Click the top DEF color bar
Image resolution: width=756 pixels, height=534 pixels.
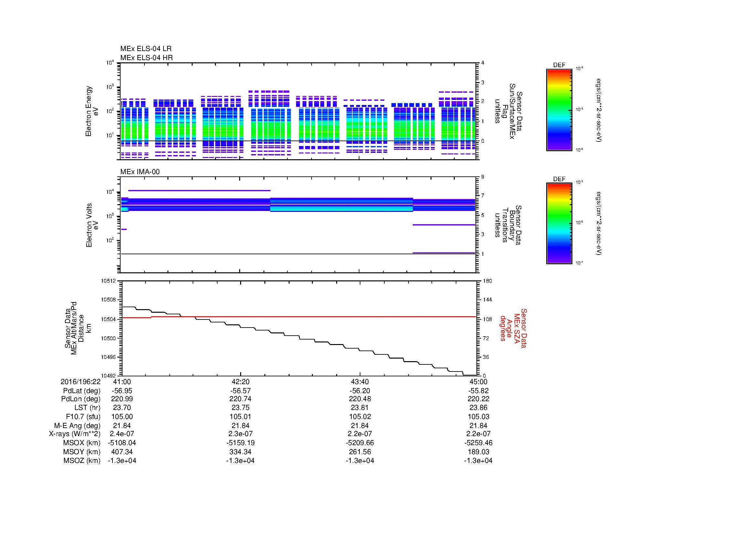559,110
